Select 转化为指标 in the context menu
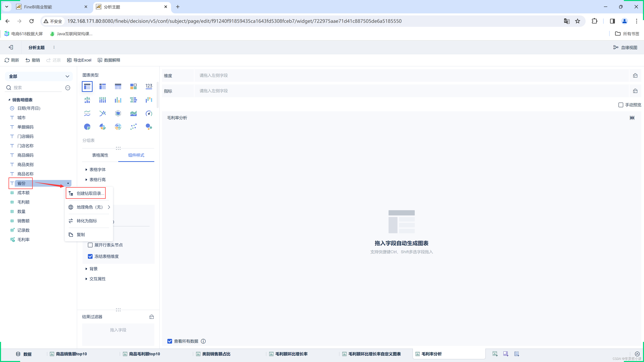 pos(89,221)
